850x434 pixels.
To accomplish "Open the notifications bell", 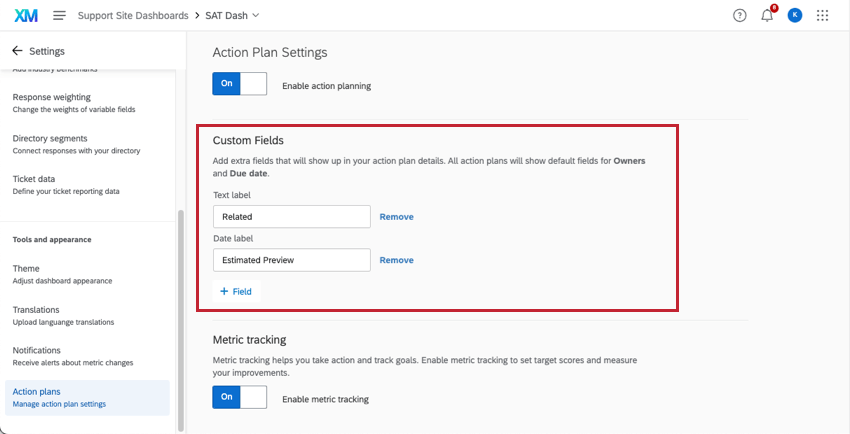I will 767,16.
